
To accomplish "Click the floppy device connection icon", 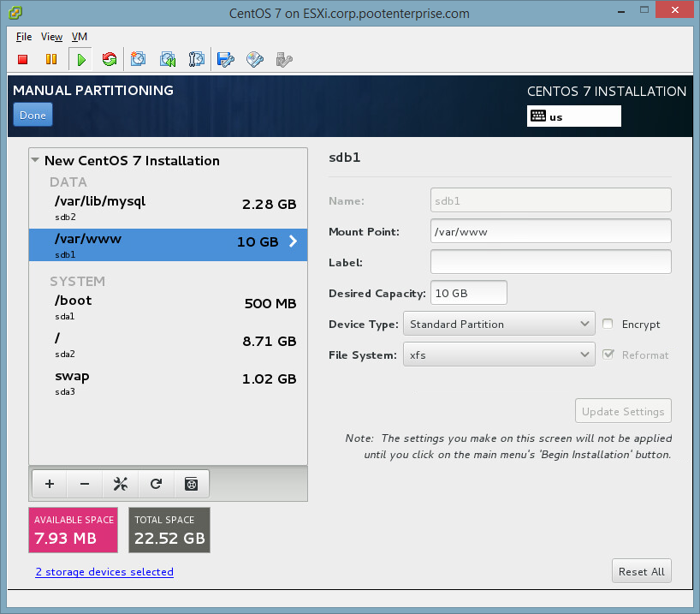I will coord(225,59).
